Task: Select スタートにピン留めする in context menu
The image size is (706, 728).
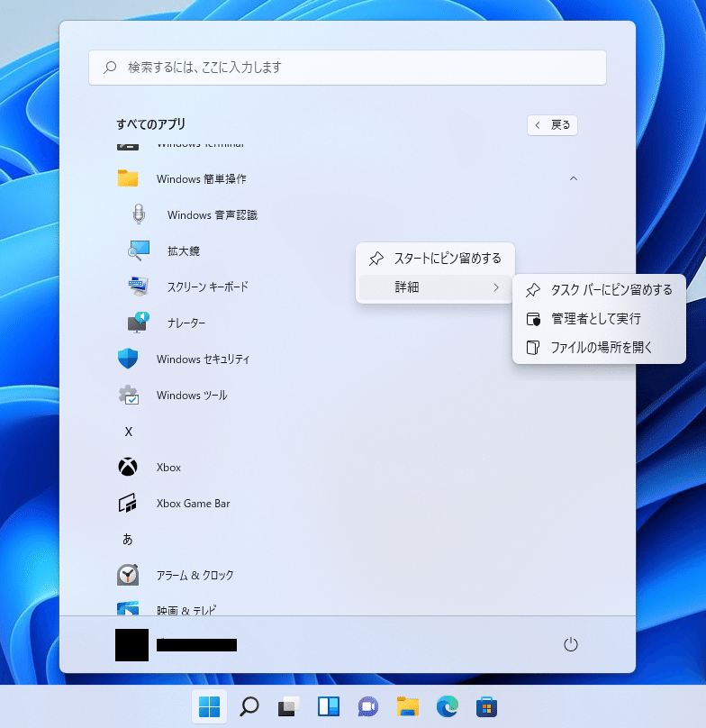Action: tap(435, 259)
